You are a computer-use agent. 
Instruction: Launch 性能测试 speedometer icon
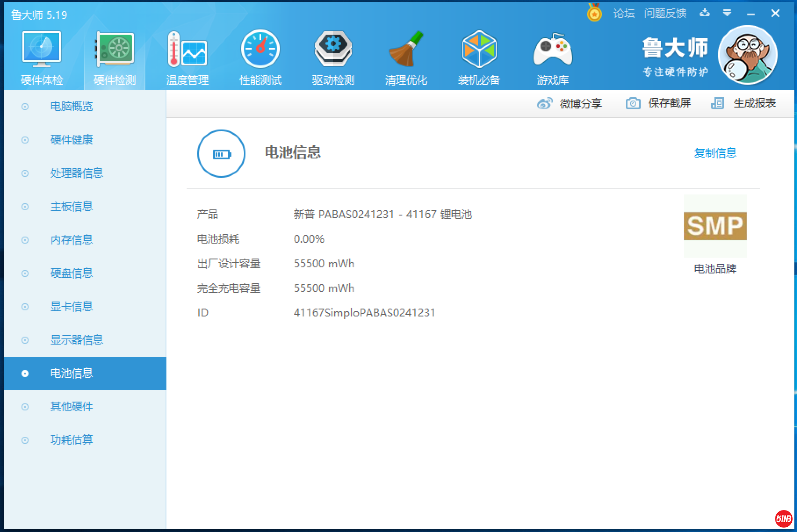click(260, 50)
